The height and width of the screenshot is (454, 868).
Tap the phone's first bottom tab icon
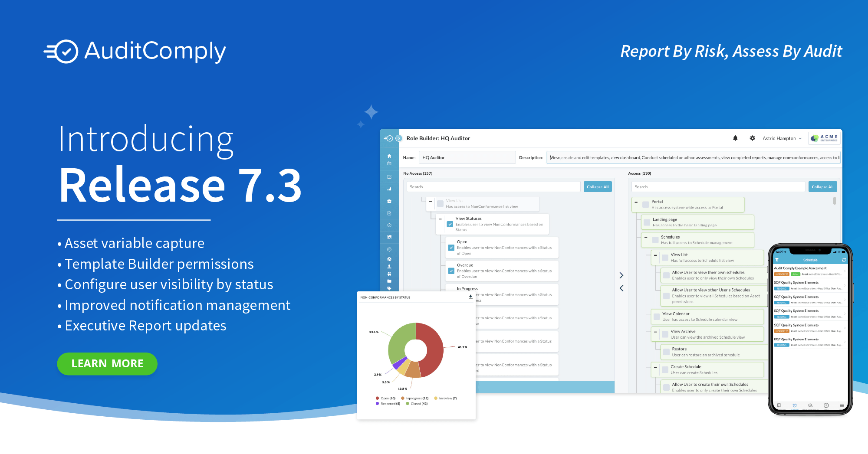coord(779,406)
